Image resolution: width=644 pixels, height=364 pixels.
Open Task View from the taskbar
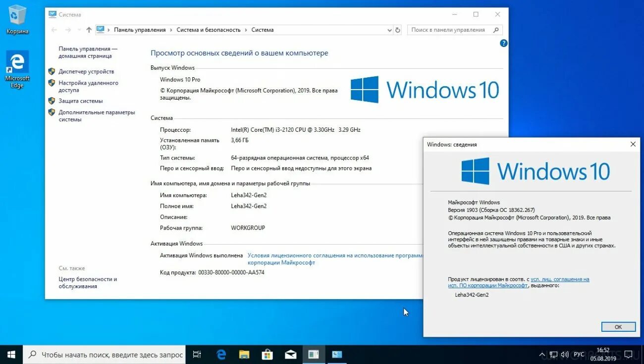coord(197,355)
